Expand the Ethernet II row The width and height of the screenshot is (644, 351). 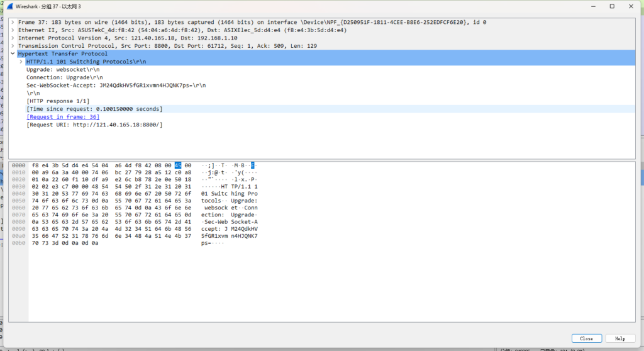click(x=13, y=30)
